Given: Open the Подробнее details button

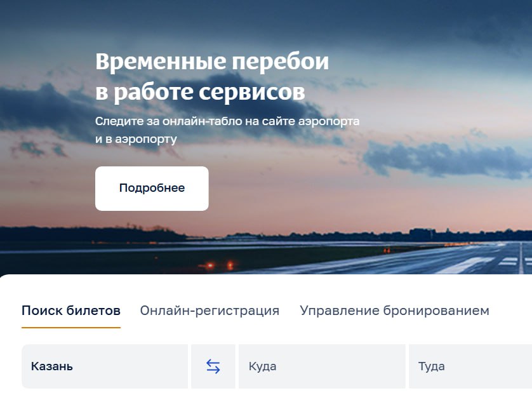Looking at the screenshot, I should (x=152, y=189).
